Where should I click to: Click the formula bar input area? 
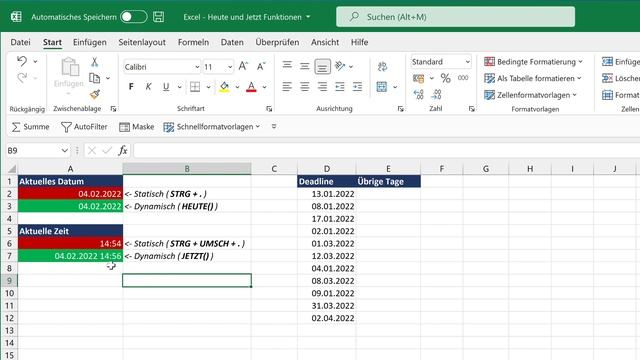click(387, 151)
